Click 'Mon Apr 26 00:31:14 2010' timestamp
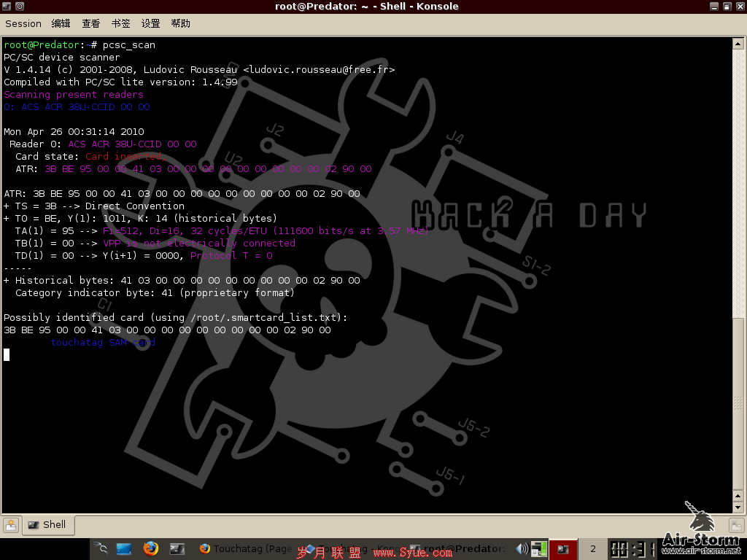The width and height of the screenshot is (747, 560). [x=74, y=131]
